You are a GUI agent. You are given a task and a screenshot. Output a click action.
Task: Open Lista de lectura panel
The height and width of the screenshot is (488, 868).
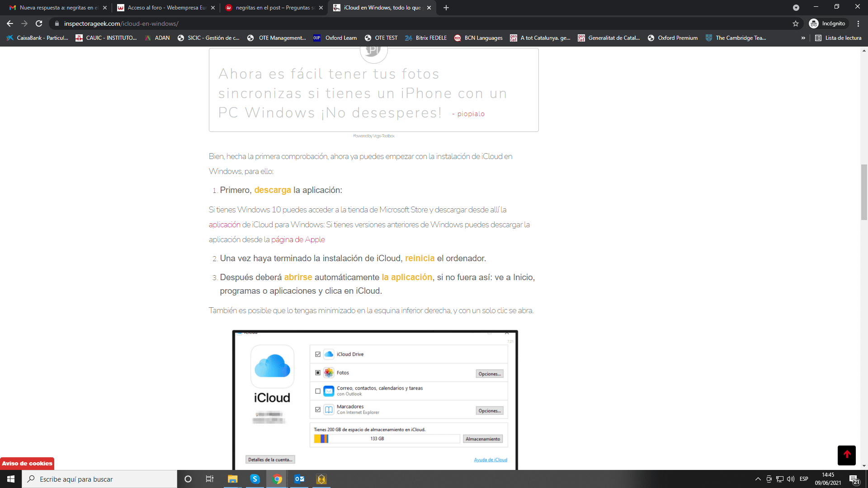(838, 38)
